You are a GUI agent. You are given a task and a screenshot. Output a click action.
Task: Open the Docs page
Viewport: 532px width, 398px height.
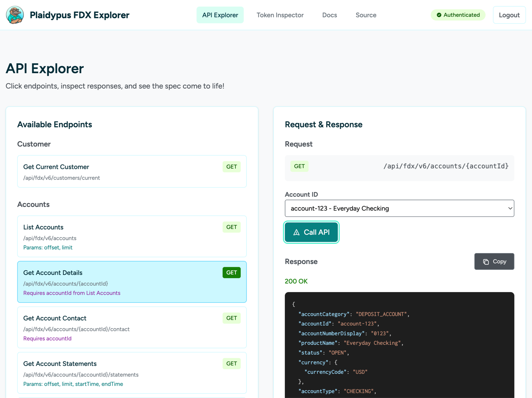[x=329, y=15]
